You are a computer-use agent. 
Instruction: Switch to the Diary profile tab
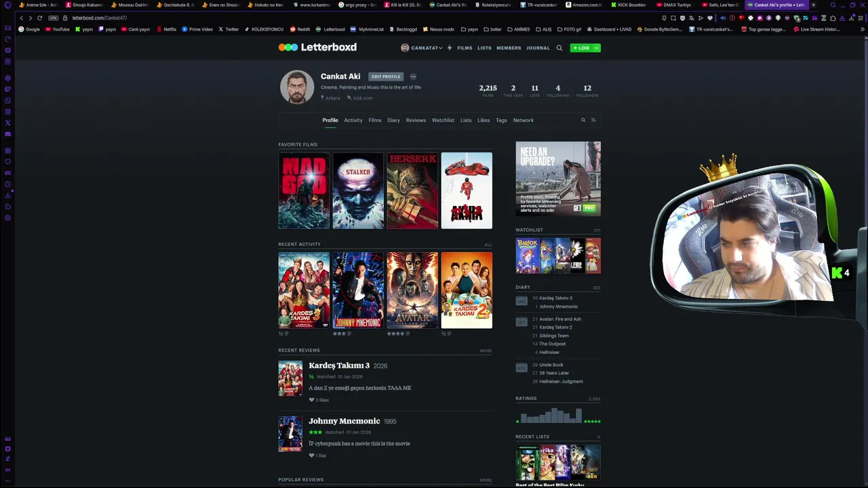[393, 120]
